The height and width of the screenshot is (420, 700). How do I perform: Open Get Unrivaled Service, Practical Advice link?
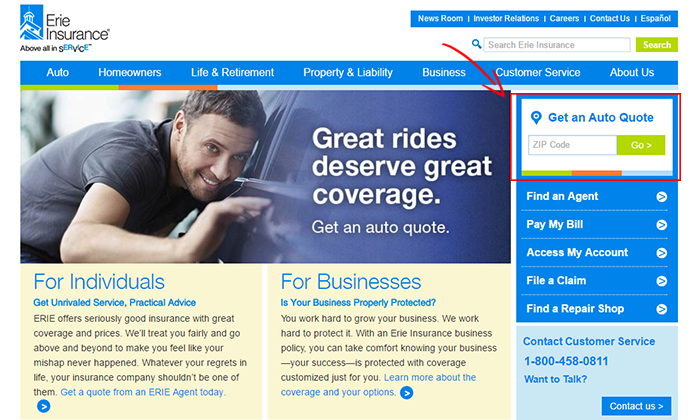pos(115,303)
